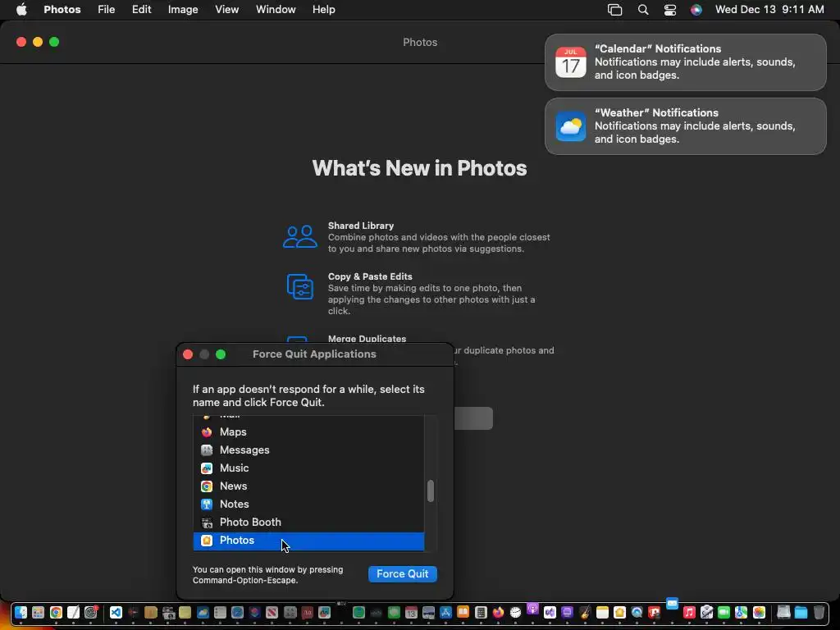This screenshot has height=630, width=840.
Task: Select News in the Force Quit list
Action: 308,486
